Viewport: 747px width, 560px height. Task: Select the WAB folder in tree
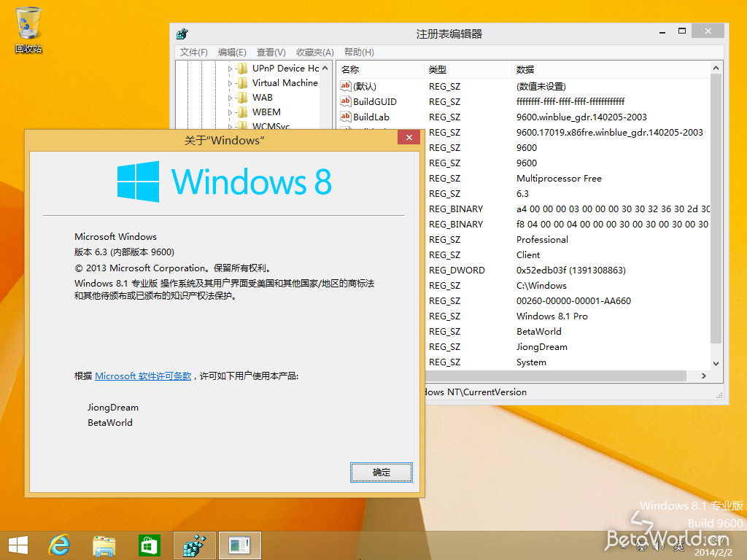(262, 98)
